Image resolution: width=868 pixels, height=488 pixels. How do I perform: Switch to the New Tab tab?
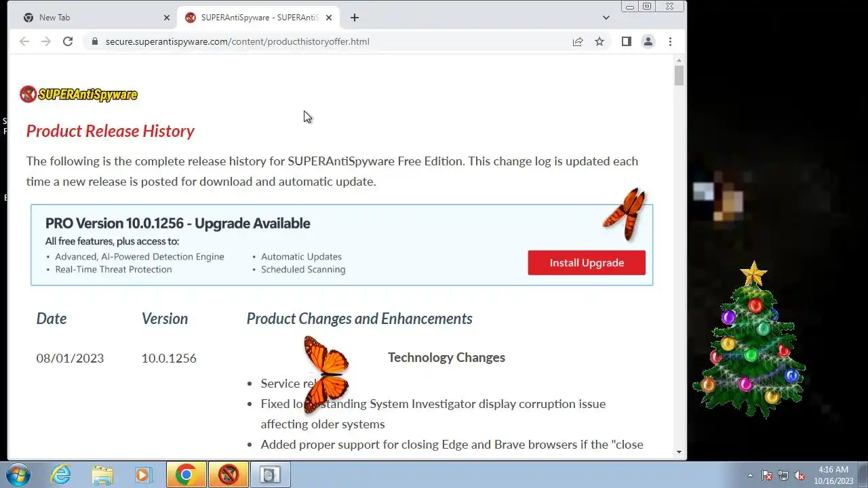coord(95,18)
